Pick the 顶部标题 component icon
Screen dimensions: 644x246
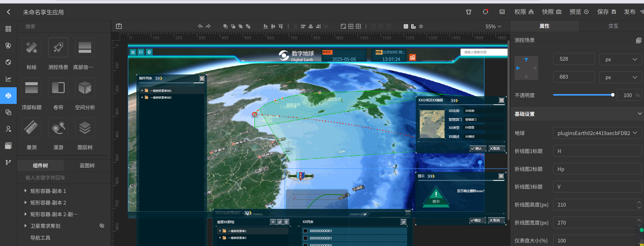pos(31,87)
